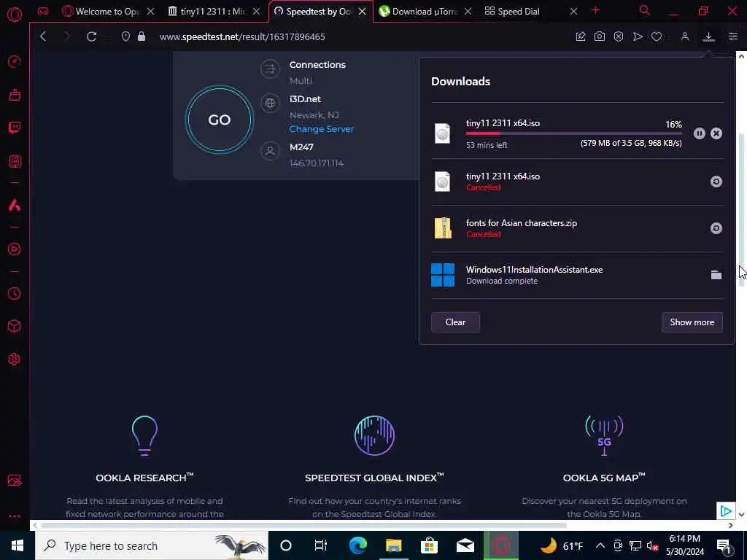Open the Aria AI sidebar icon

[15, 205]
